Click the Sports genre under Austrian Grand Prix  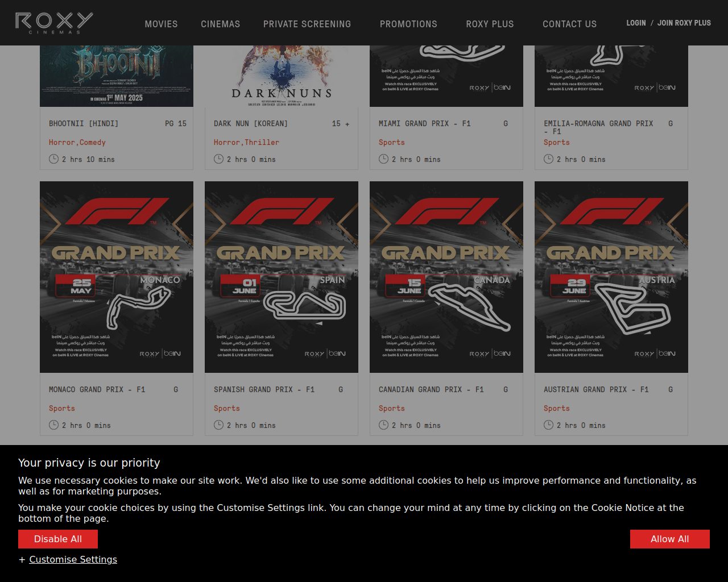point(557,409)
